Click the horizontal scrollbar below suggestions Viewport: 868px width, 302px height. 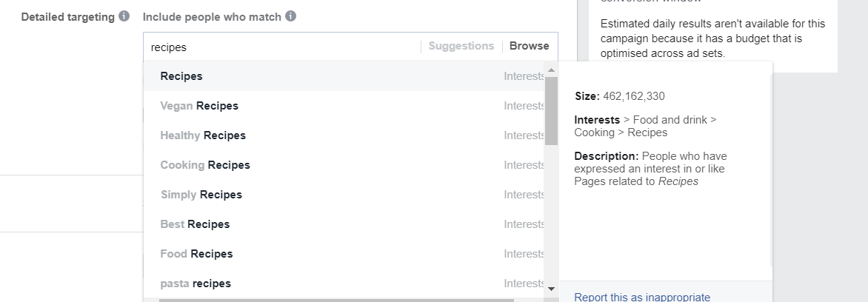(x=336, y=301)
